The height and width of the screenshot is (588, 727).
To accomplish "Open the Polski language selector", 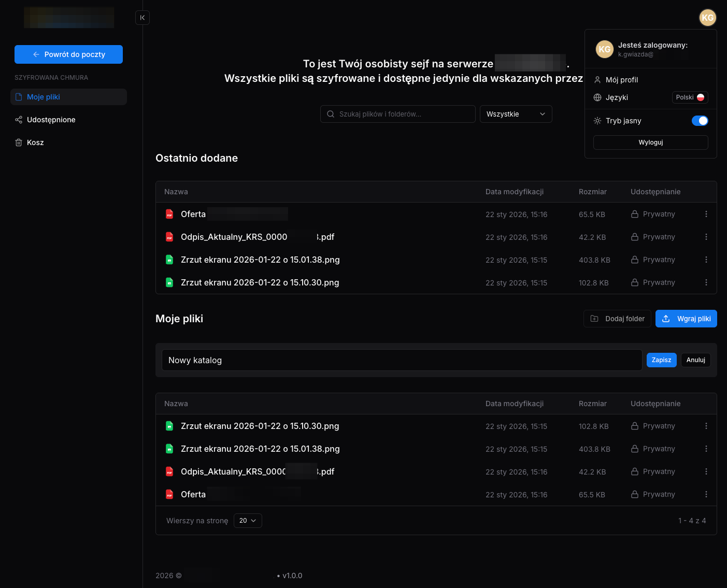I will point(690,97).
